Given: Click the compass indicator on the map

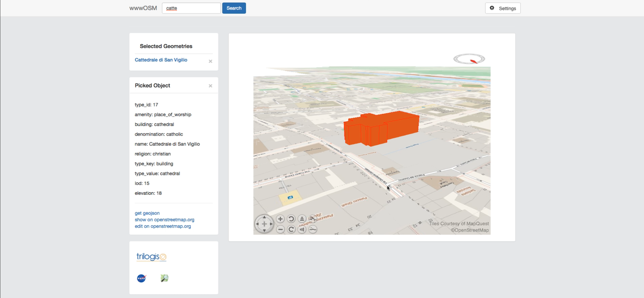Looking at the screenshot, I should coord(469,59).
